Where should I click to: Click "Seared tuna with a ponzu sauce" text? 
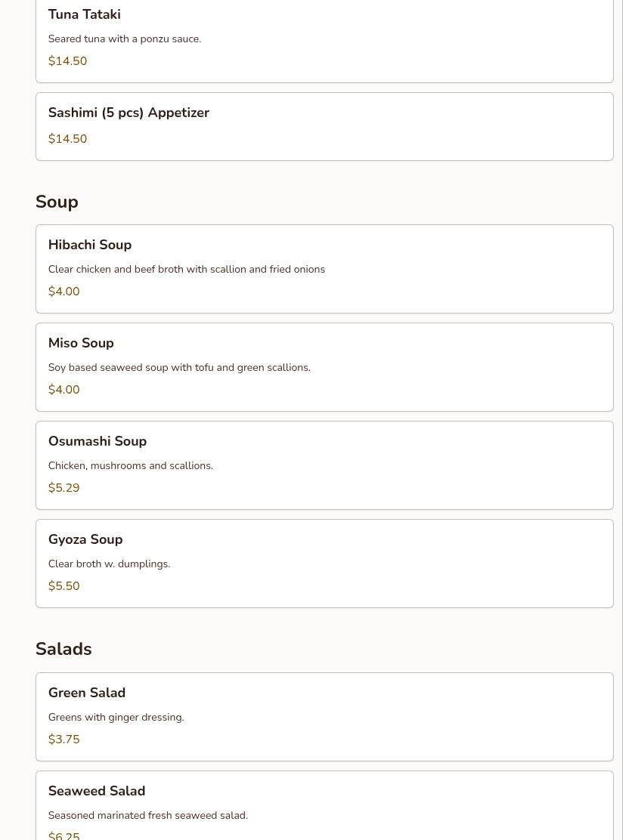(x=125, y=39)
